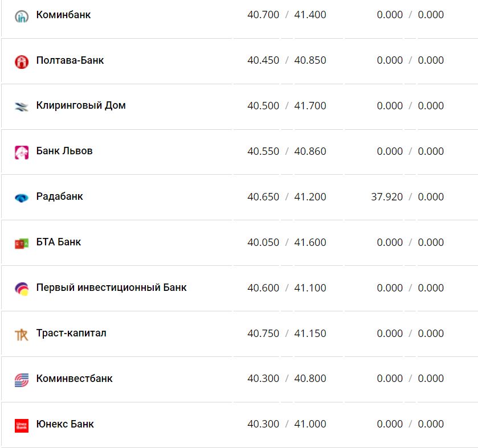Open the Клиринговый Дом name link
The width and height of the screenshot is (478, 448).
pyautogui.click(x=81, y=105)
